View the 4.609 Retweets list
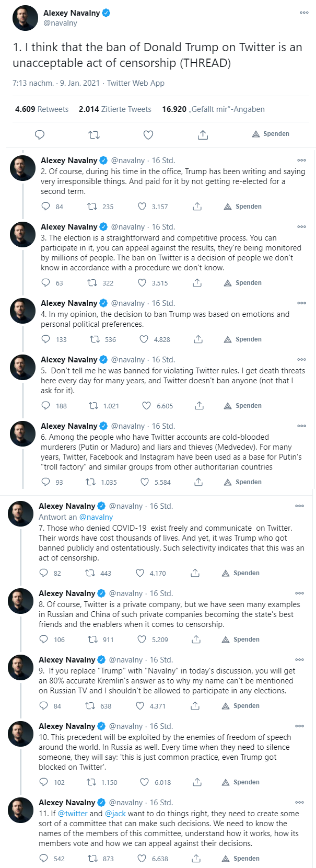The width and height of the screenshot is (316, 868). (42, 109)
